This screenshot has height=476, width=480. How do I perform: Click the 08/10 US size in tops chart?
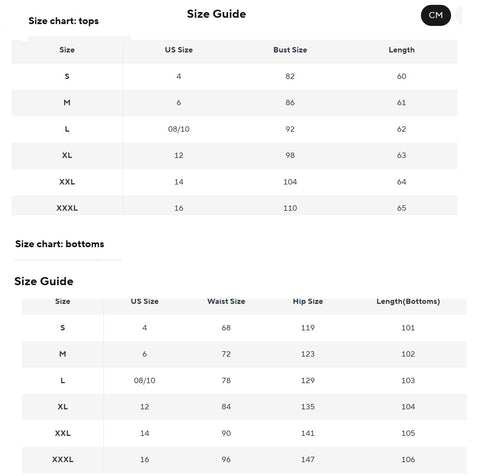coord(179,129)
